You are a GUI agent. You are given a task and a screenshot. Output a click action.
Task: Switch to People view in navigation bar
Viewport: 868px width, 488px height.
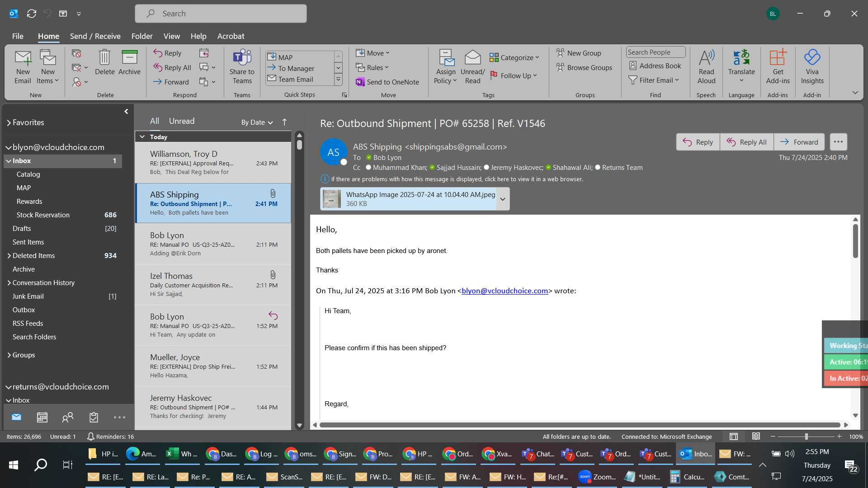pyautogui.click(x=68, y=418)
